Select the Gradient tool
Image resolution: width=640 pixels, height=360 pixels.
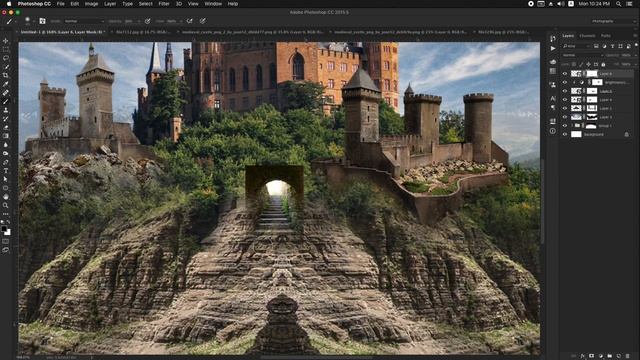(x=6, y=136)
